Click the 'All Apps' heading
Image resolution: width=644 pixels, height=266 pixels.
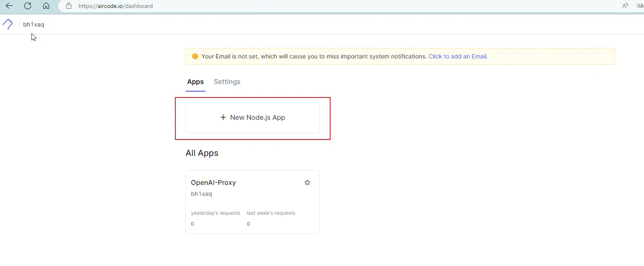click(x=202, y=153)
